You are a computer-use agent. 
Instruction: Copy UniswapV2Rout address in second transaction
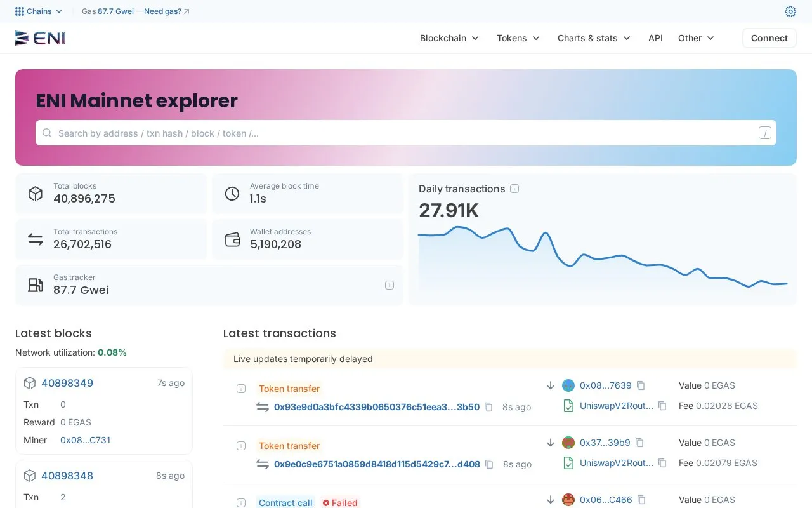click(x=662, y=463)
